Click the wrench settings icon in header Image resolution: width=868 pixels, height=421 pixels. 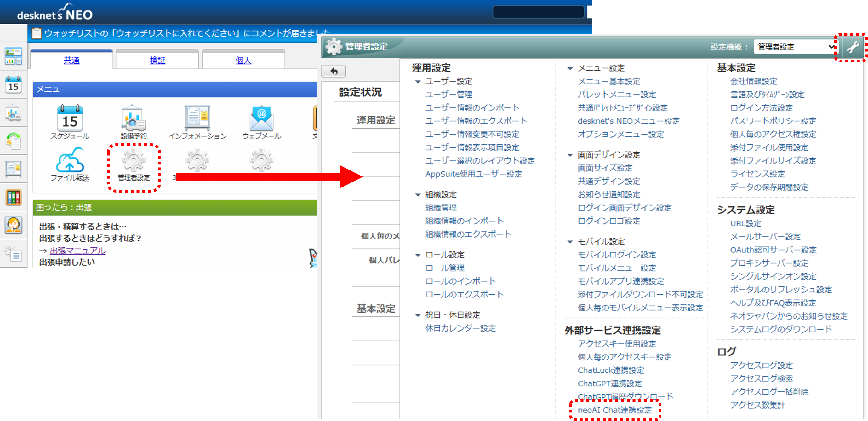pyautogui.click(x=853, y=47)
